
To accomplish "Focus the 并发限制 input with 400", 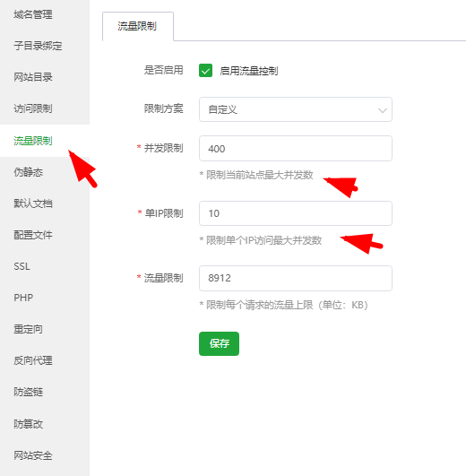I will point(296,149).
